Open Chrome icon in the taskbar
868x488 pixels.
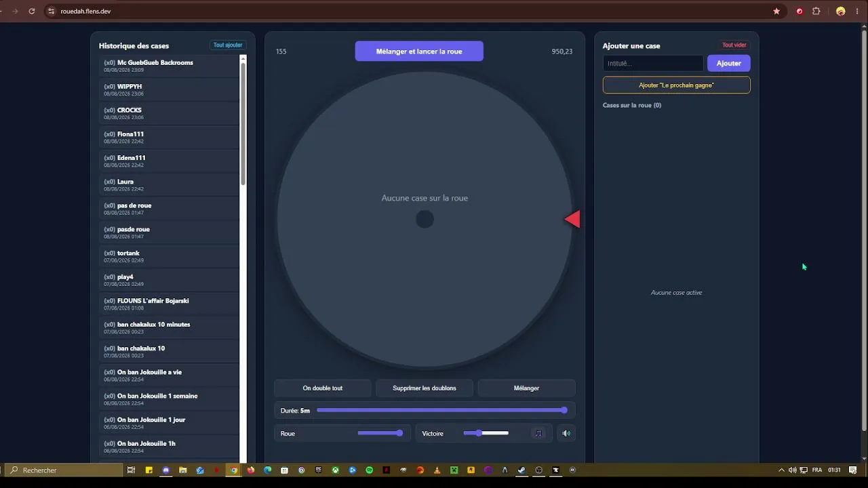[x=234, y=470]
